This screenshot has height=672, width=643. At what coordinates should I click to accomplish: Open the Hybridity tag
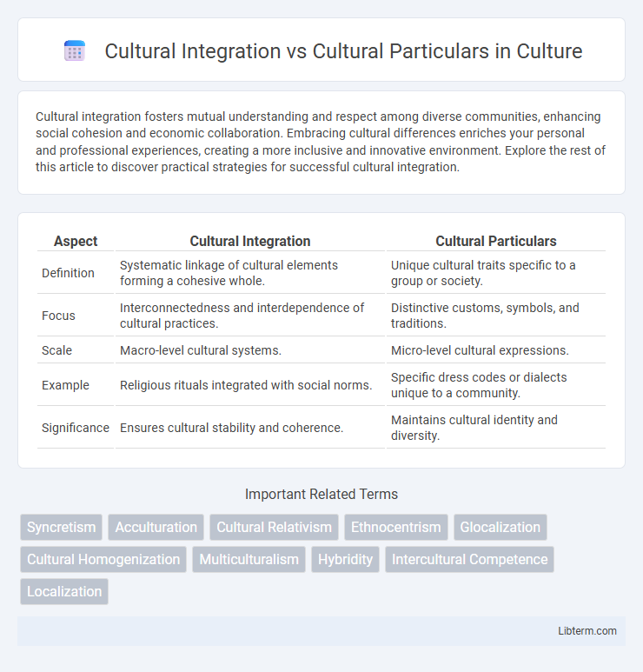pyautogui.click(x=345, y=559)
